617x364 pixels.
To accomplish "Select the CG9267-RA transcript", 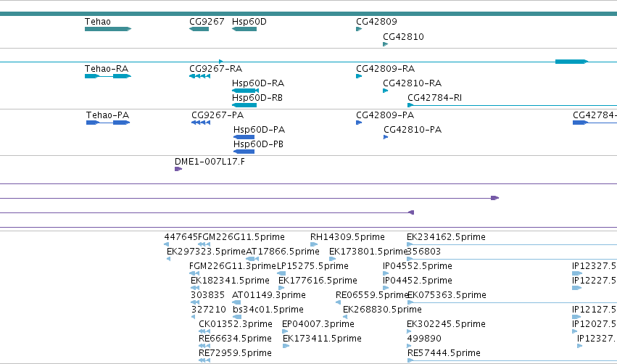I will pyautogui.click(x=199, y=76).
